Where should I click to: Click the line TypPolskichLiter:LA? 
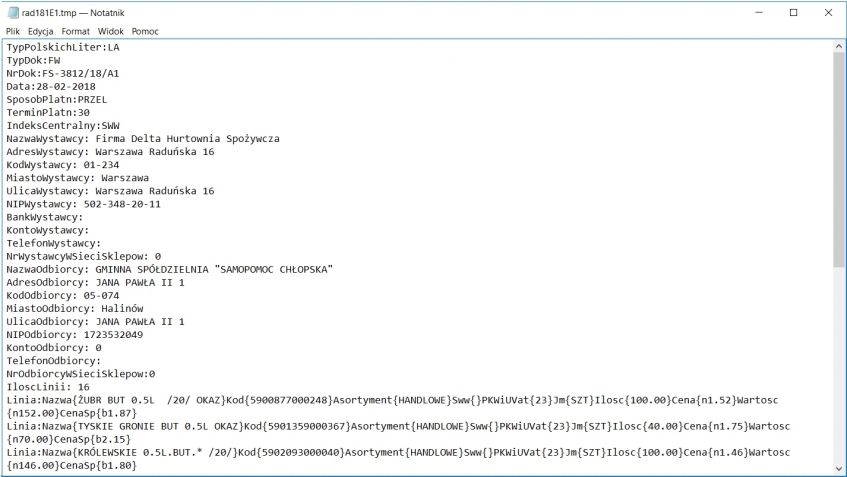tap(63, 48)
